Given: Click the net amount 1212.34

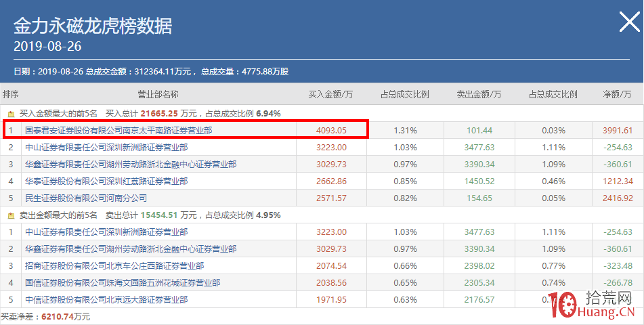Looking at the screenshot, I should [x=618, y=181].
